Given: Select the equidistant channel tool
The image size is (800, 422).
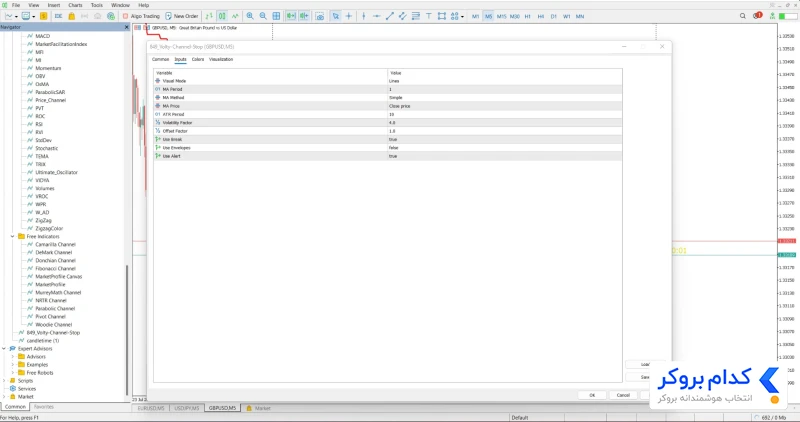Looking at the screenshot, I should click(x=403, y=16).
